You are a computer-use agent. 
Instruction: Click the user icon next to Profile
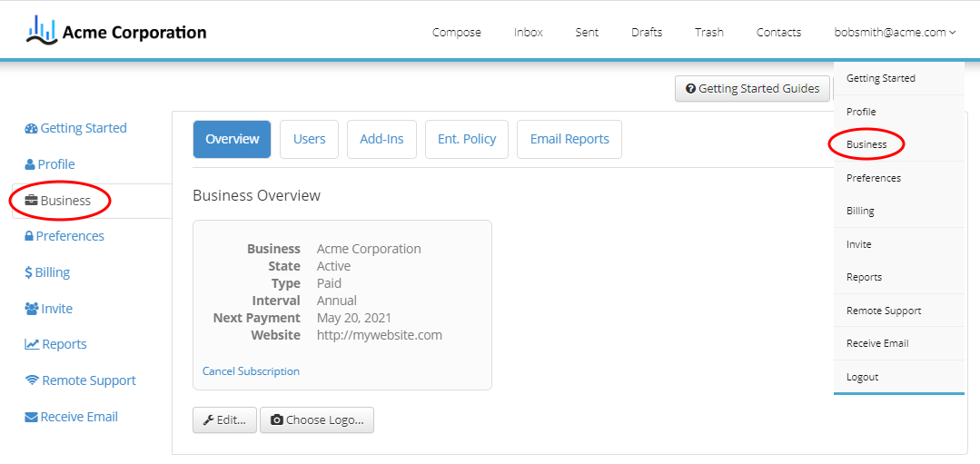[x=30, y=165]
